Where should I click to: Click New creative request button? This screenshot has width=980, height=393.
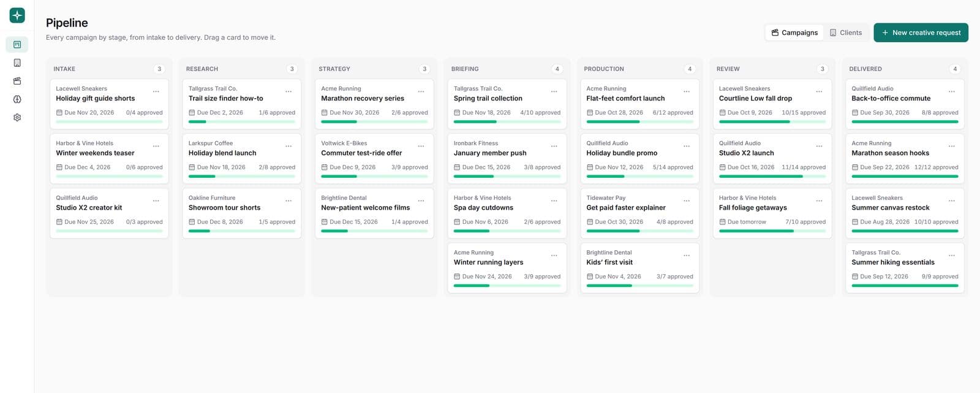[921, 32]
